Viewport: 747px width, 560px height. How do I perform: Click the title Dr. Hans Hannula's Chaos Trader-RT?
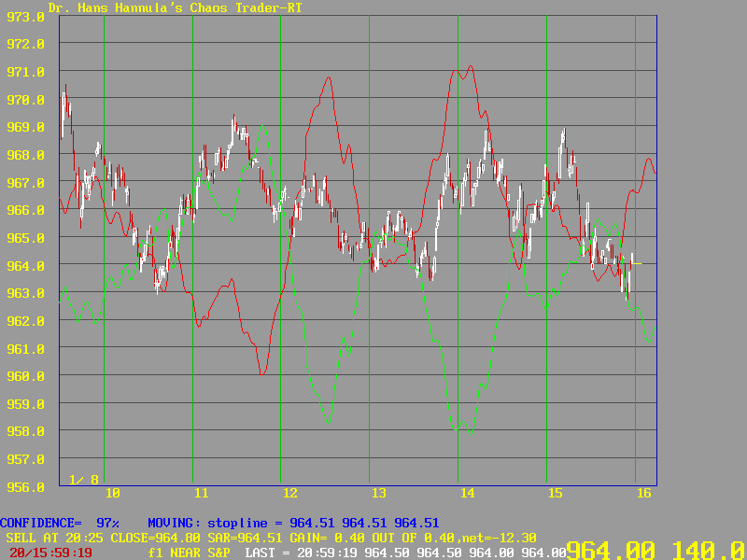(x=175, y=7)
